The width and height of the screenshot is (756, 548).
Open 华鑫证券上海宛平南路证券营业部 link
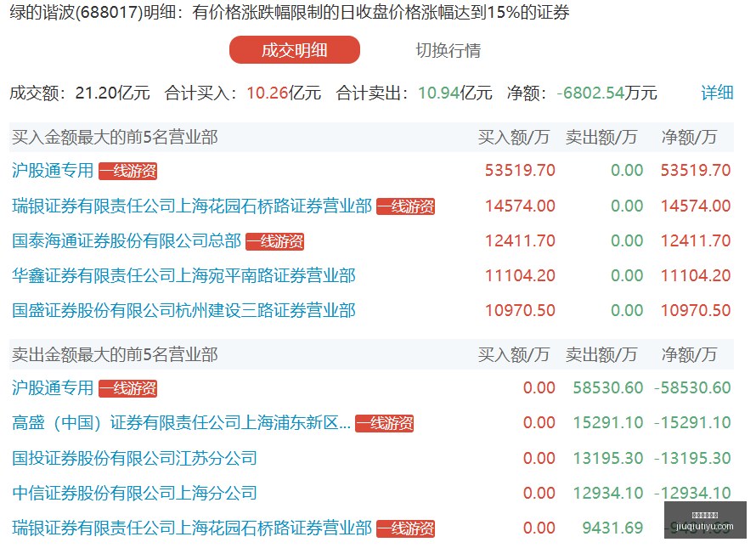(x=183, y=275)
